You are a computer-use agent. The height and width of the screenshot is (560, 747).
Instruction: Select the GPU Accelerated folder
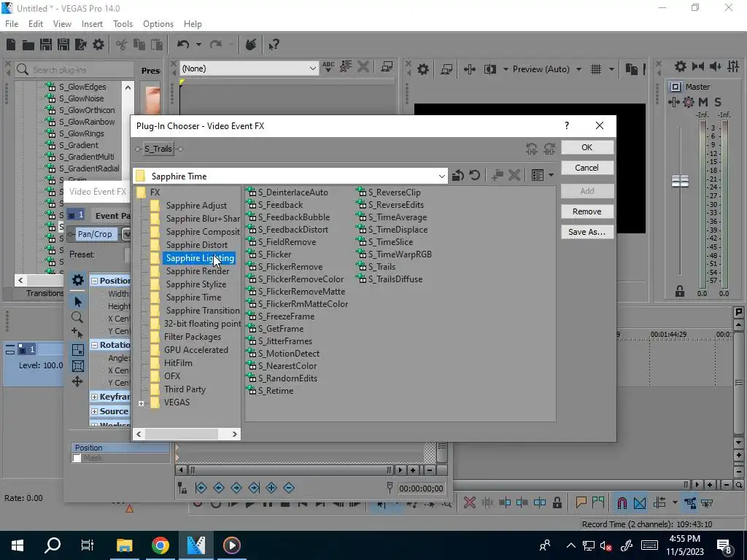click(x=196, y=350)
